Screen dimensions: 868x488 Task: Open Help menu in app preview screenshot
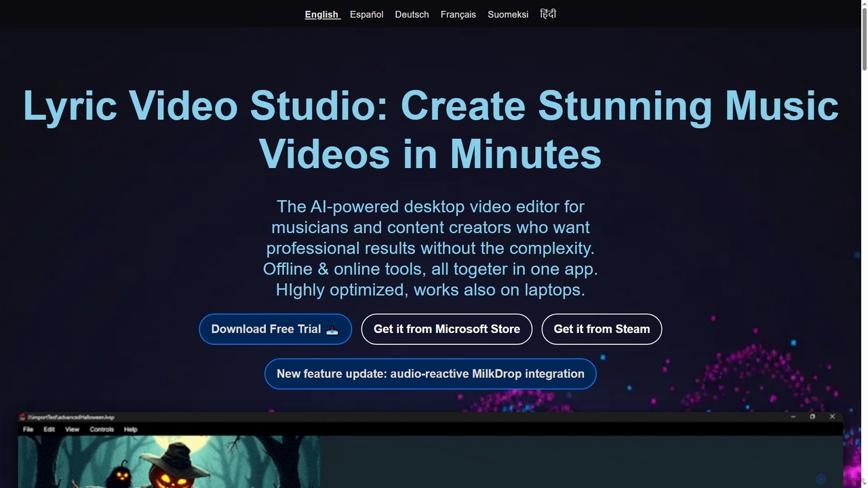pyautogui.click(x=131, y=429)
